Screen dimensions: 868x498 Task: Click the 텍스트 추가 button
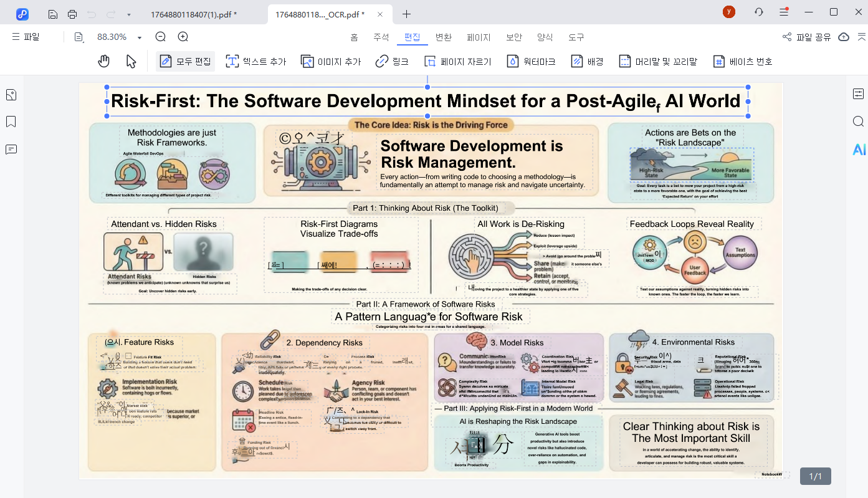pos(255,61)
